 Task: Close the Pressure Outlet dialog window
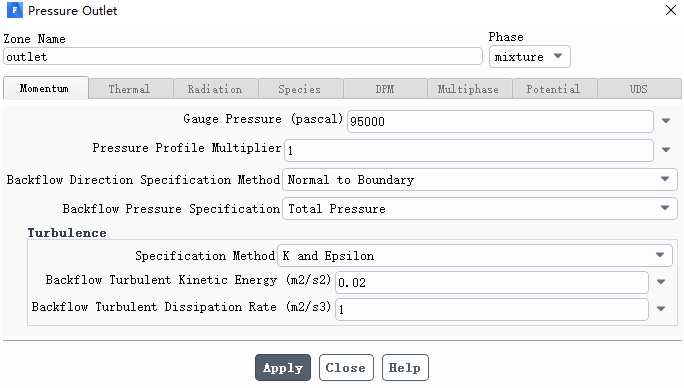(x=670, y=10)
